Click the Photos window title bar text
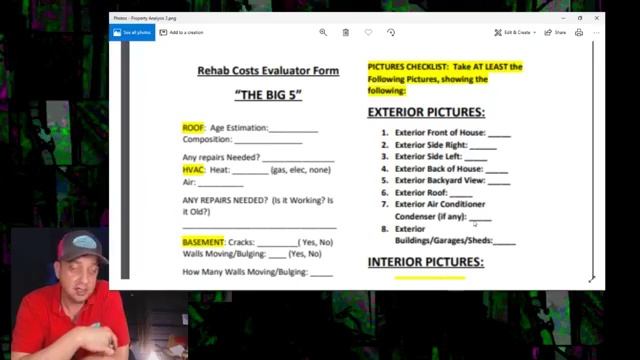Viewport: 640px width, 360px height. coord(145,18)
